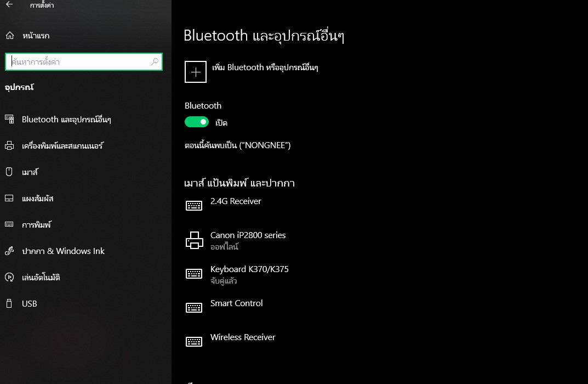
Task: Select the 2.4G Receiver device
Action: pyautogui.click(x=236, y=201)
